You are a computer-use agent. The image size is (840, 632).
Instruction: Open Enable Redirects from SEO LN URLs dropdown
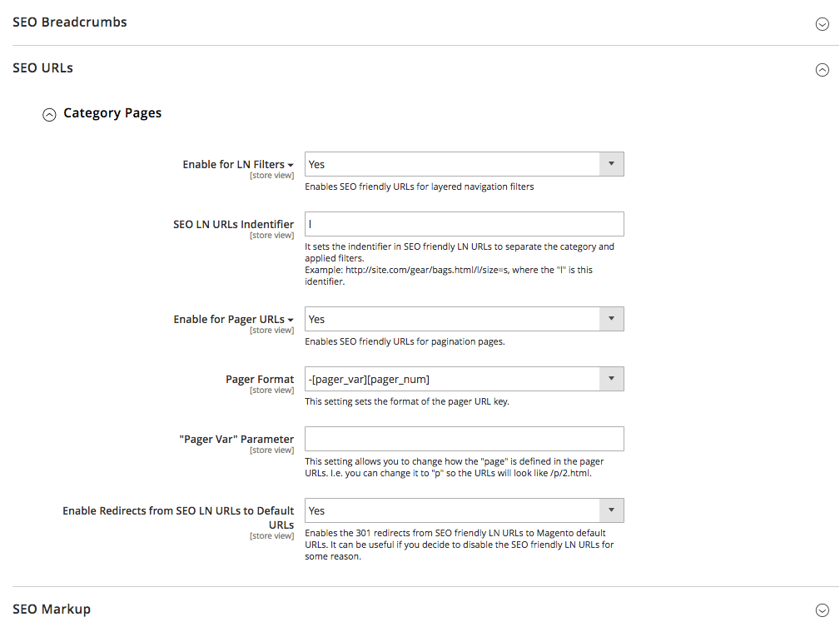[x=464, y=510]
